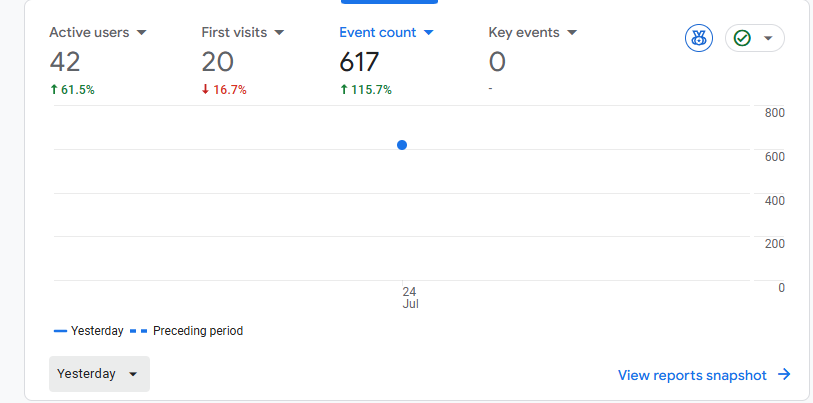Click the 61.5% increase indicator

tap(72, 90)
